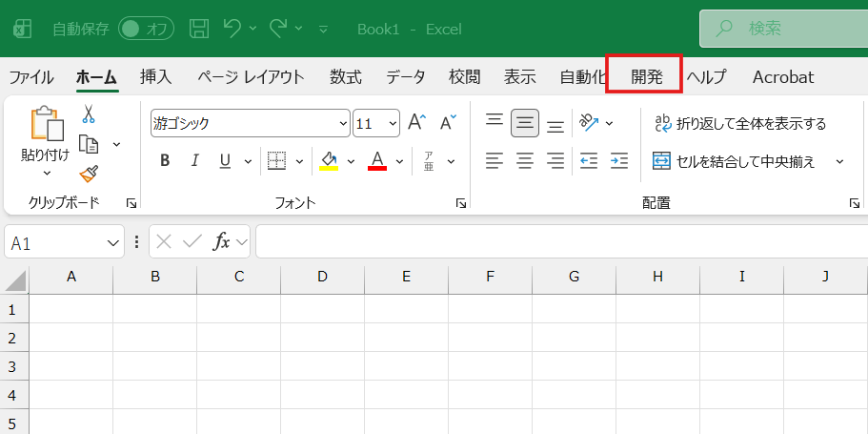
Task: Open the ヘルプ tab
Action: [706, 77]
